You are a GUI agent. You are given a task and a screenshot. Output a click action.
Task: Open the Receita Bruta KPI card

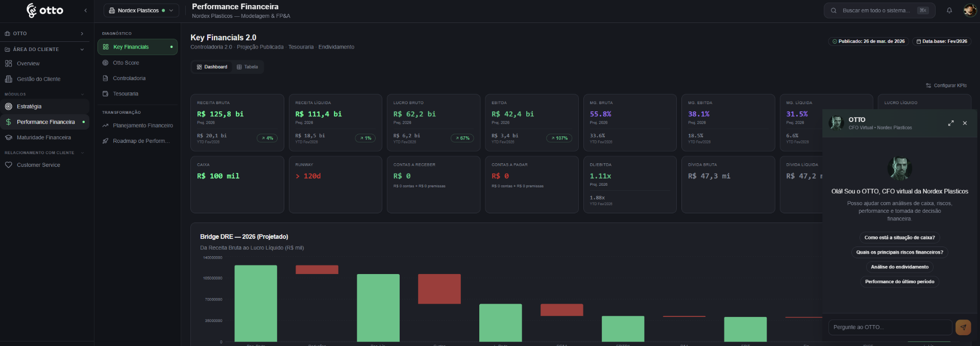click(237, 122)
